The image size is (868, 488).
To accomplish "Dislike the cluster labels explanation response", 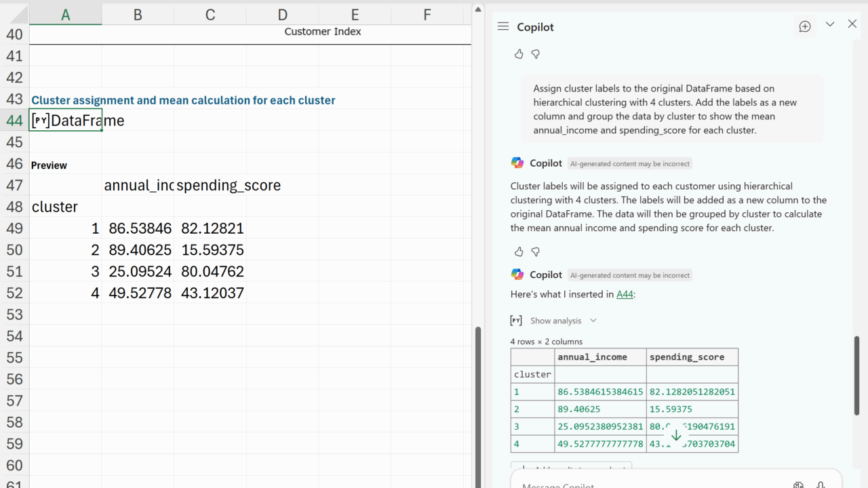I will tap(536, 252).
